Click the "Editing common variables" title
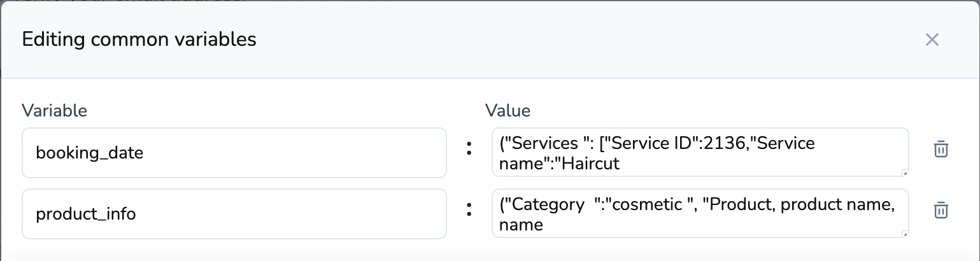The width and height of the screenshot is (980, 261). click(x=139, y=39)
